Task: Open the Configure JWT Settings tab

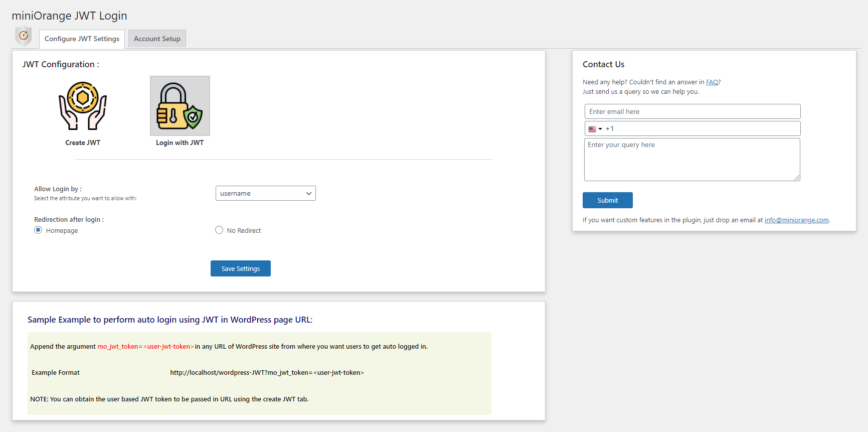Action: (x=82, y=39)
